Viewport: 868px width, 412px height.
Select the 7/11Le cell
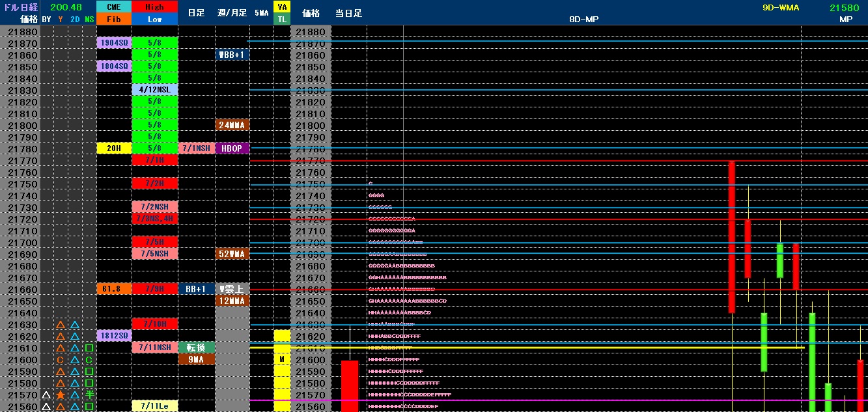pos(155,406)
